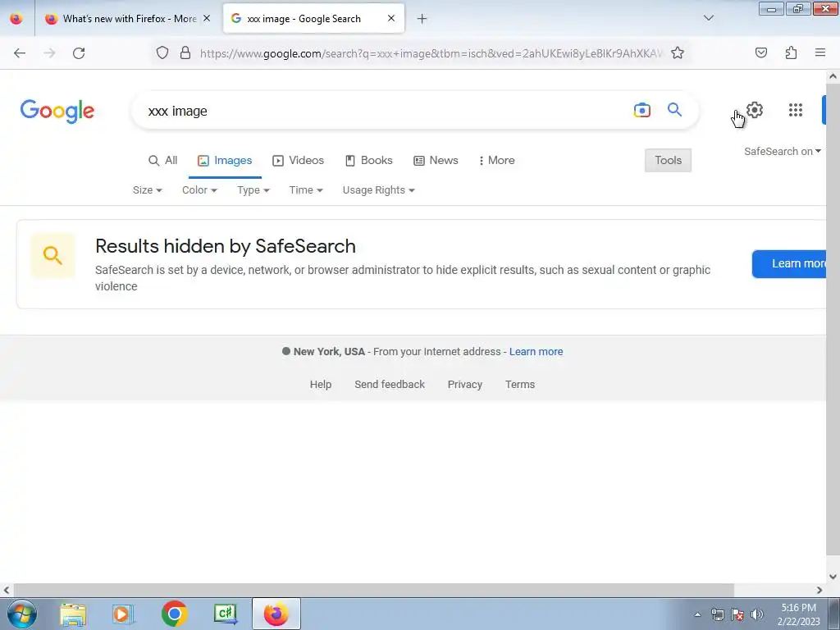840x630 pixels.
Task: Expand the Usage Rights filter dropdown
Action: coord(379,190)
